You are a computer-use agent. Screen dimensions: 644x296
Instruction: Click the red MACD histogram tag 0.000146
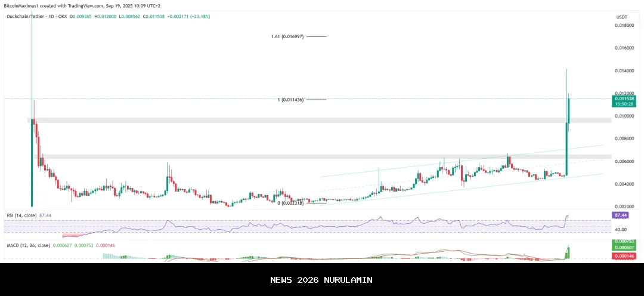click(624, 256)
